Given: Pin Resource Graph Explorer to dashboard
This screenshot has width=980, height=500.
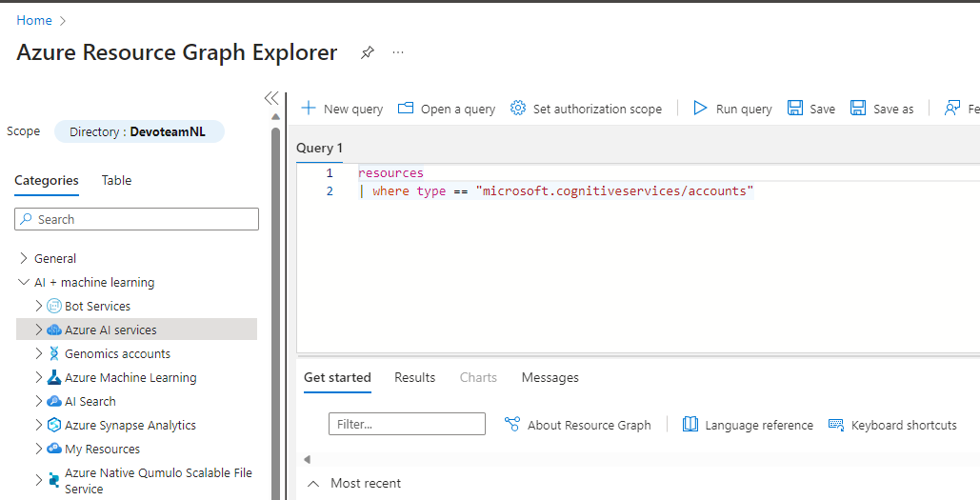Looking at the screenshot, I should [x=368, y=52].
